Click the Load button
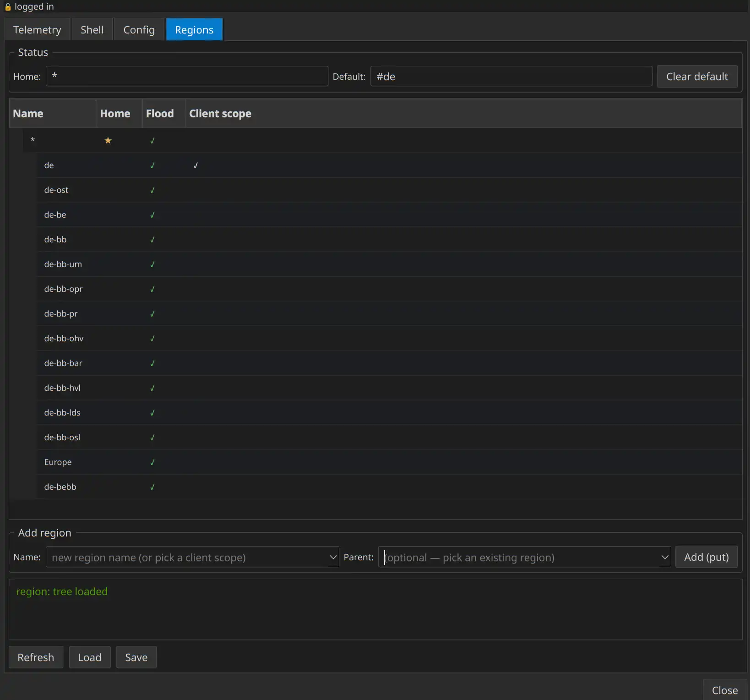The height and width of the screenshot is (700, 750). (90, 657)
